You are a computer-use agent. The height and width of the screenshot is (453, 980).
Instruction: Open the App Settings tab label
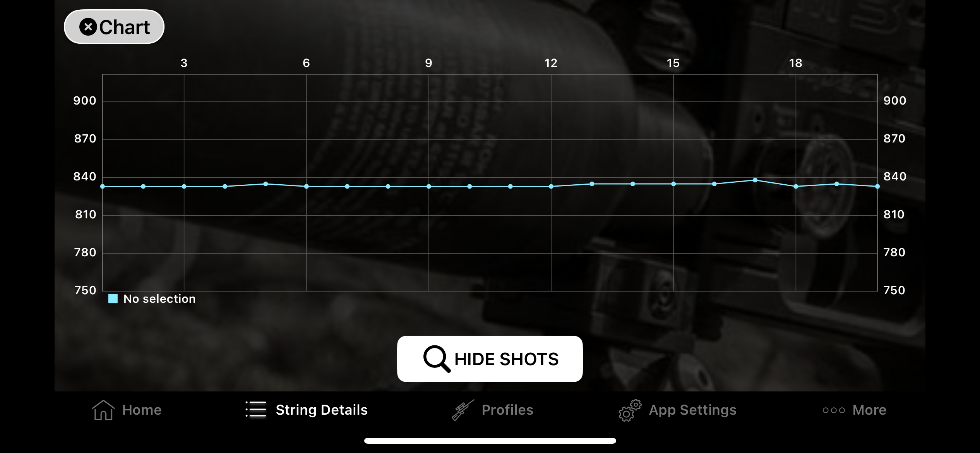(693, 410)
